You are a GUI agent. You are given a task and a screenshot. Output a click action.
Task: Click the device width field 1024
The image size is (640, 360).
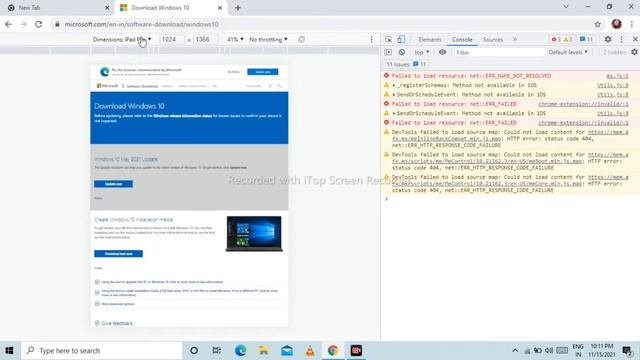171,39
